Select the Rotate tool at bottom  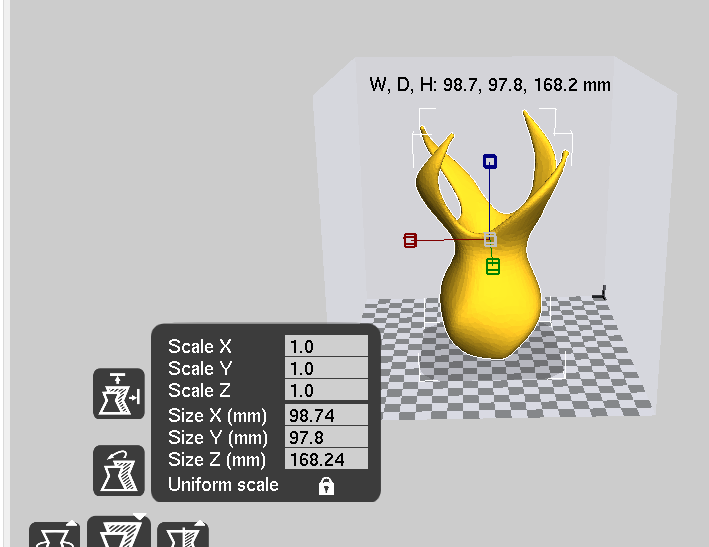tap(54, 534)
